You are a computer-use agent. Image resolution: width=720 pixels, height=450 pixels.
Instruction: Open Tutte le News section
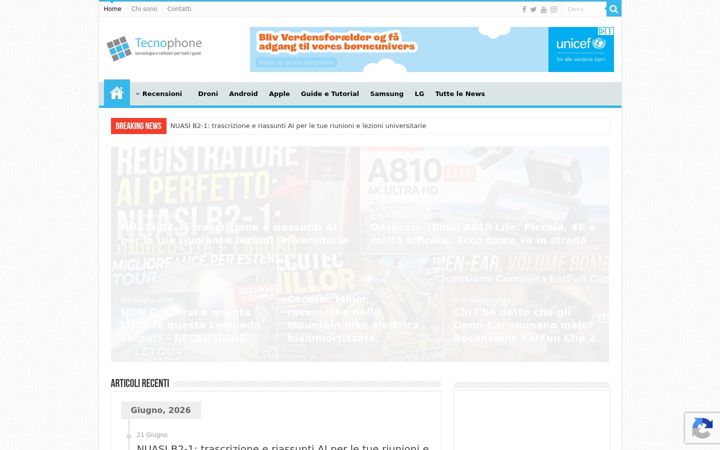pyautogui.click(x=460, y=94)
